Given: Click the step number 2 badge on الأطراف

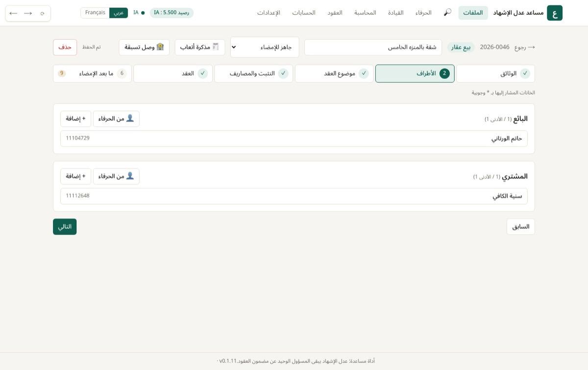Looking at the screenshot, I should pyautogui.click(x=444, y=74).
